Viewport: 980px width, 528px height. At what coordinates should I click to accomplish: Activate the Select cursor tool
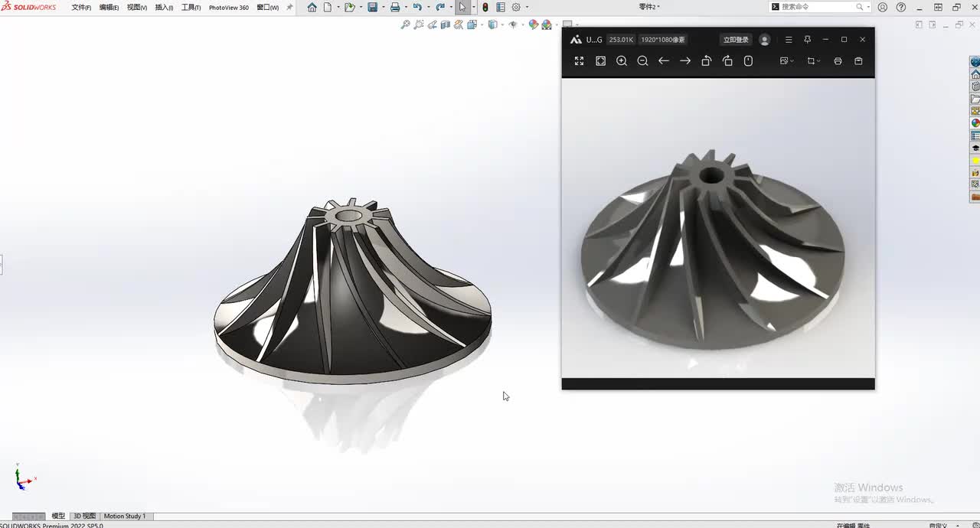click(462, 8)
